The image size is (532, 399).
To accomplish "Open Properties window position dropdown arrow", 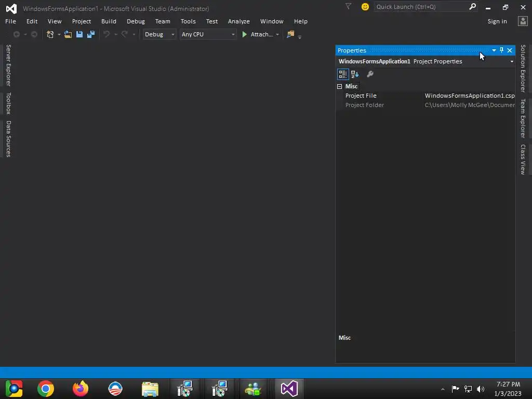I will click(494, 50).
